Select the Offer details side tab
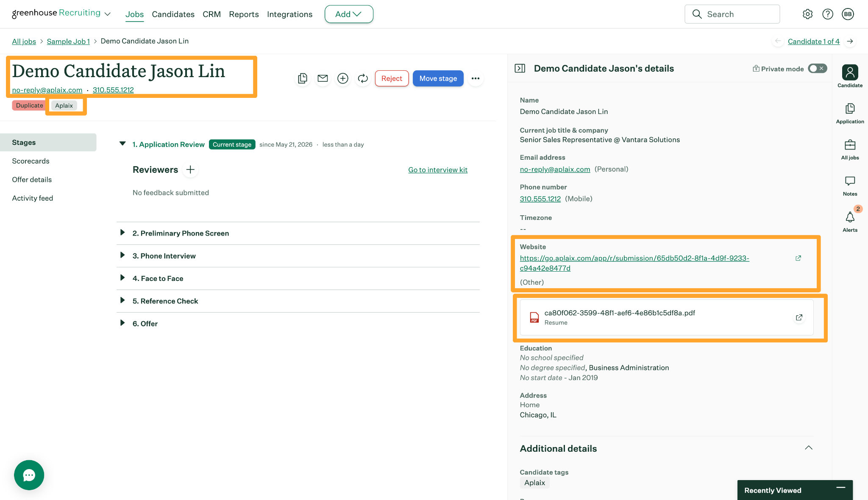 pos(32,180)
